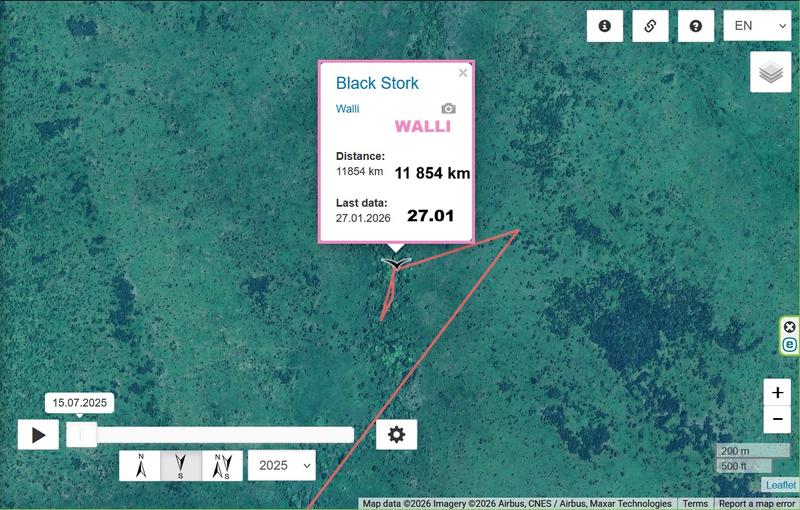Open the green 'e' side widget icon
This screenshot has height=510, width=800.
click(x=789, y=345)
